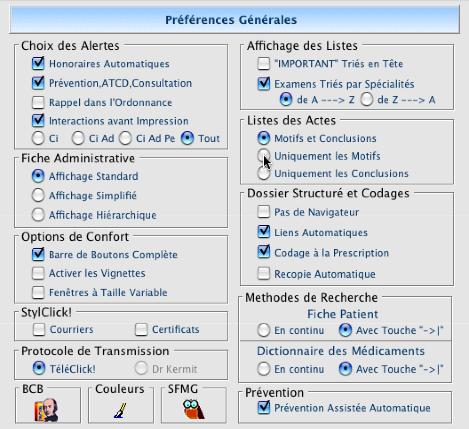The width and height of the screenshot is (469, 429).
Task: Choose Uniquement les Motifs radio
Action: [264, 155]
